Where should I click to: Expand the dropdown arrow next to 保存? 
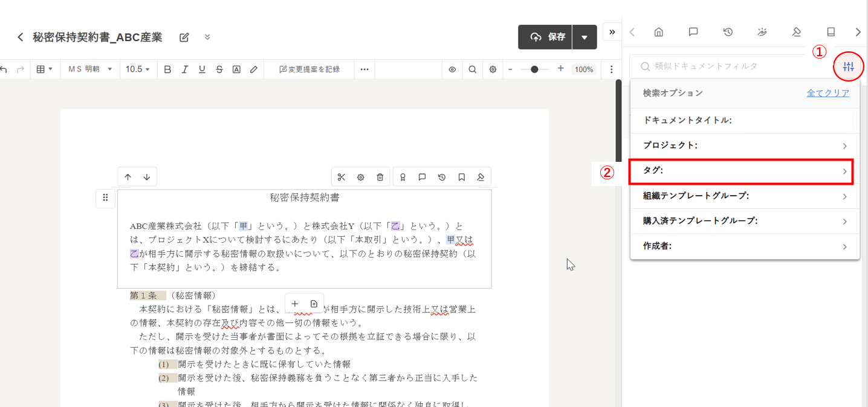click(585, 37)
